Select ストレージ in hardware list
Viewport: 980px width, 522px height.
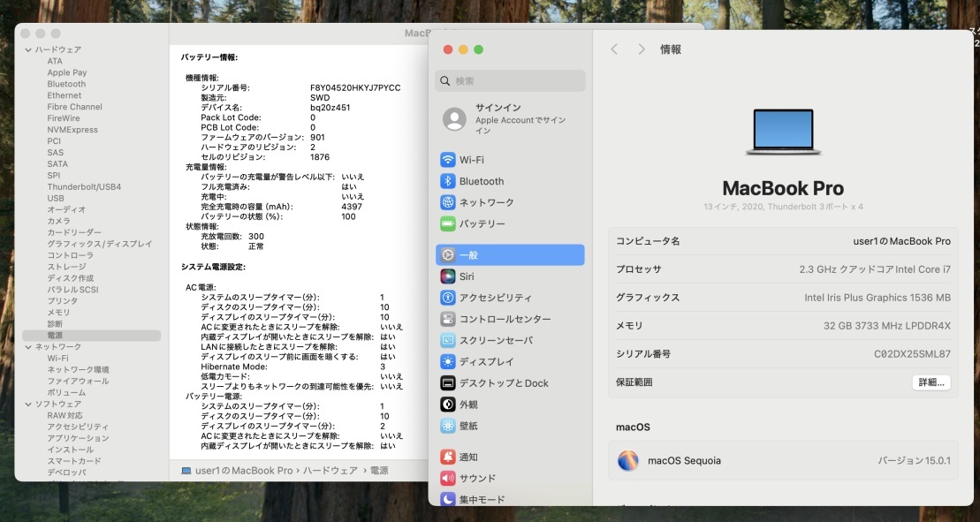point(66,267)
